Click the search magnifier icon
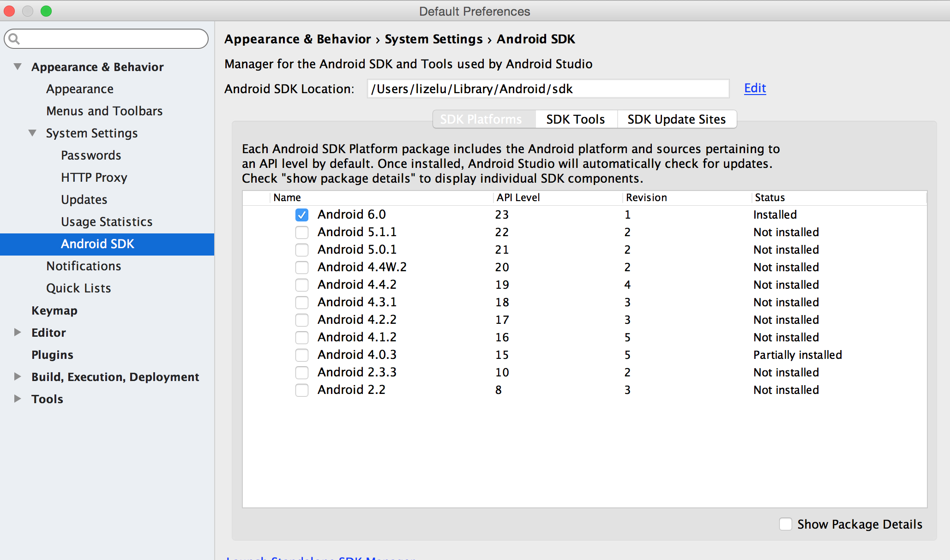Screen dimensions: 950x560 [14, 39]
